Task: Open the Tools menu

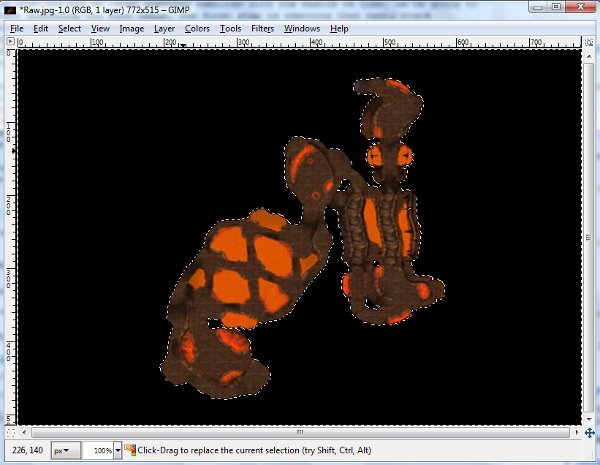Action: (x=230, y=29)
